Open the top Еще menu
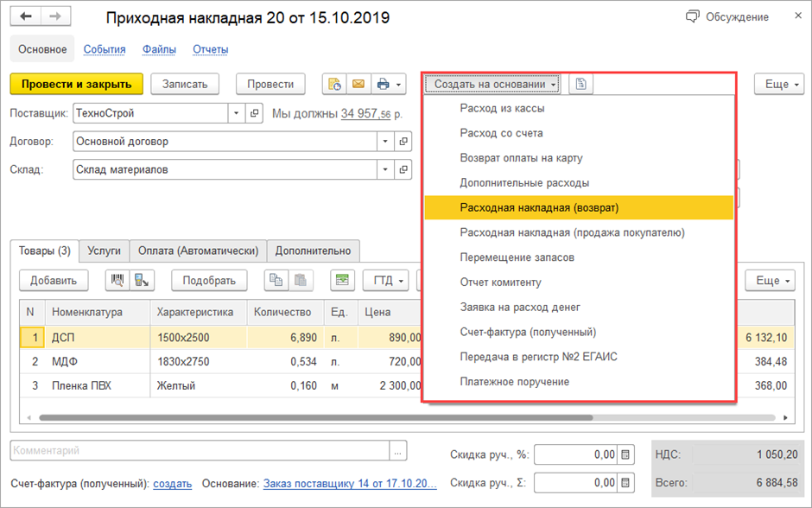This screenshot has width=812, height=508. coord(779,84)
